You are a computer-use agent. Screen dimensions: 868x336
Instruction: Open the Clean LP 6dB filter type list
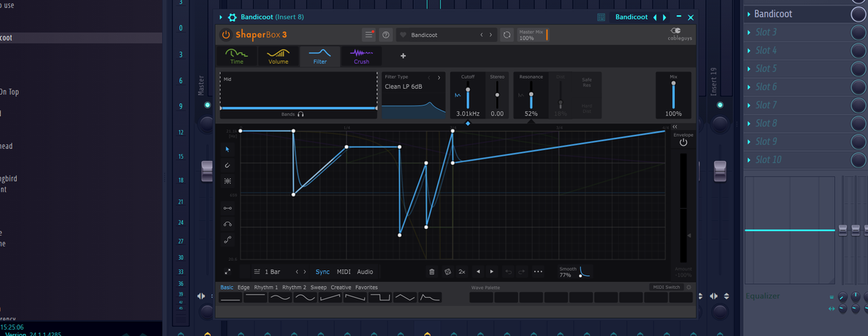point(404,87)
